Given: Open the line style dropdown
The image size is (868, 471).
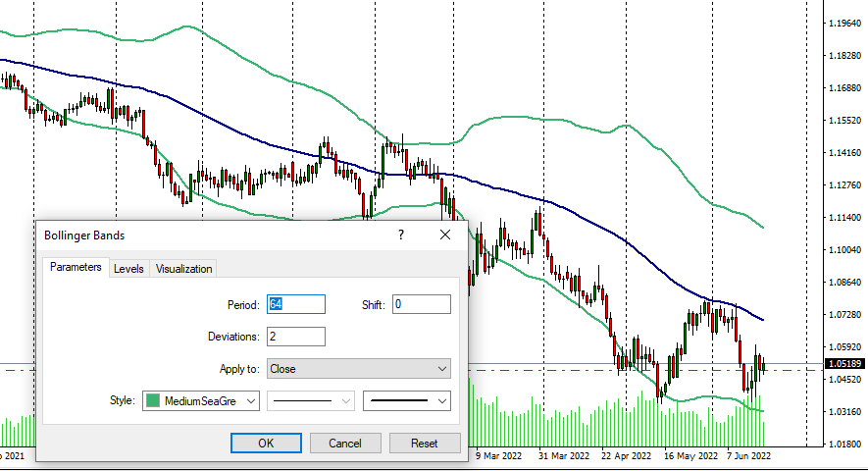Looking at the screenshot, I should point(311,401).
